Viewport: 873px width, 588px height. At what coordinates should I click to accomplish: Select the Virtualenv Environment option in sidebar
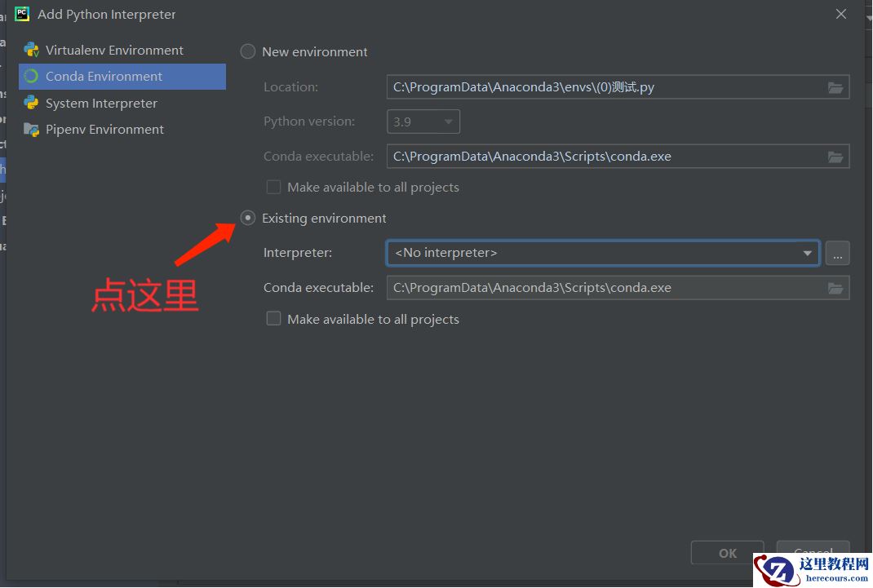coord(114,50)
